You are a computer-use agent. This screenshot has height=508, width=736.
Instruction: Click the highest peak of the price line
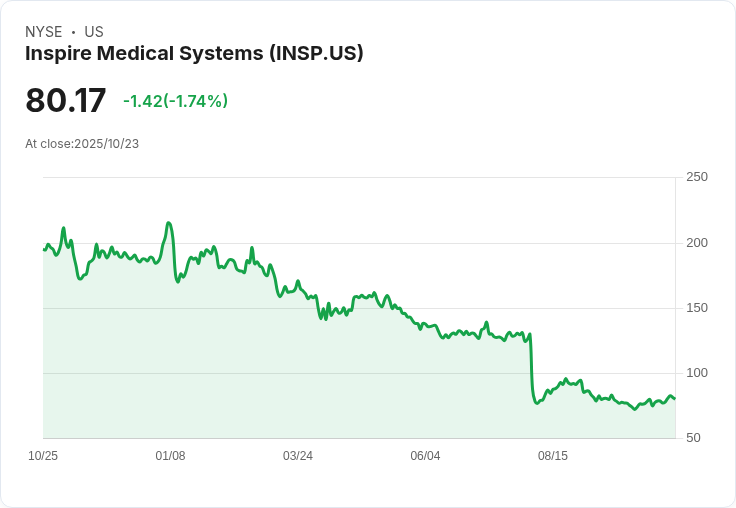(169, 223)
